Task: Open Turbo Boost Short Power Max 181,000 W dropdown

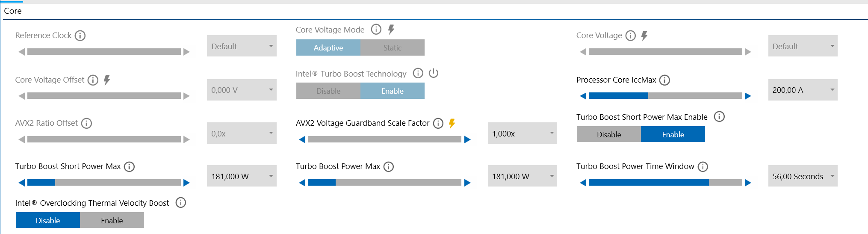Action: (242, 176)
